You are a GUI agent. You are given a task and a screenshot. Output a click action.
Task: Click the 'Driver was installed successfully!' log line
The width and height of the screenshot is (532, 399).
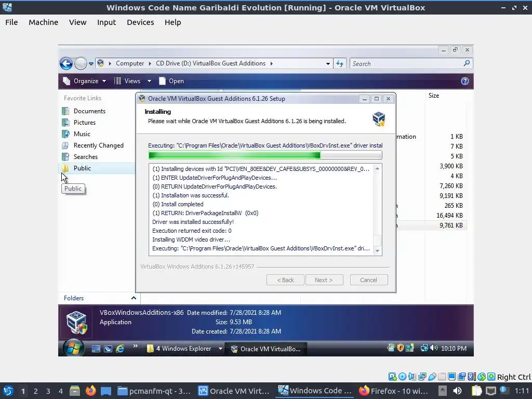coord(193,222)
